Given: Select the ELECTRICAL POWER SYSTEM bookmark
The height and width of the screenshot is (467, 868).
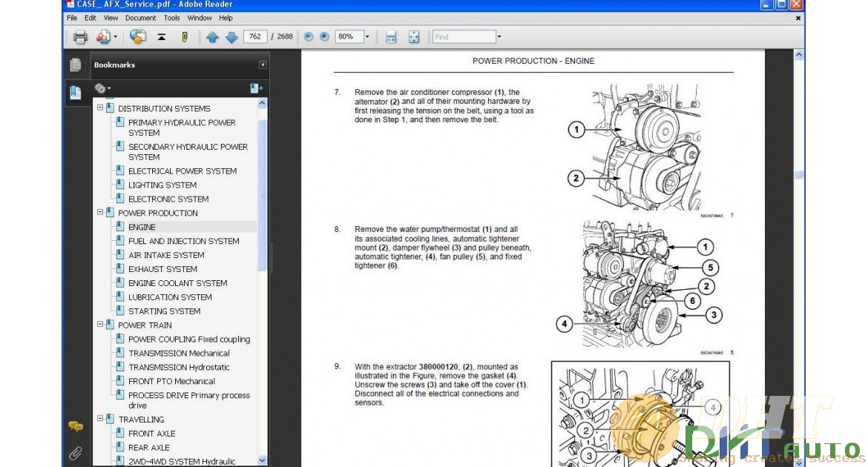Looking at the screenshot, I should (x=183, y=171).
